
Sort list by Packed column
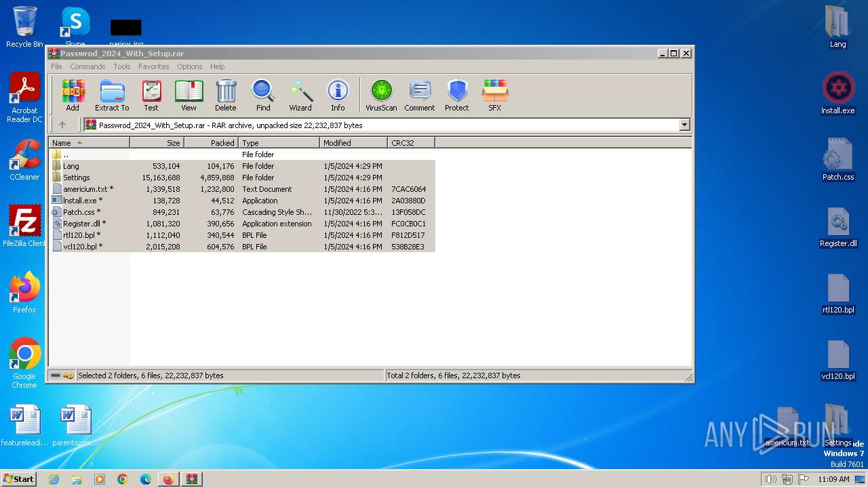coord(212,143)
